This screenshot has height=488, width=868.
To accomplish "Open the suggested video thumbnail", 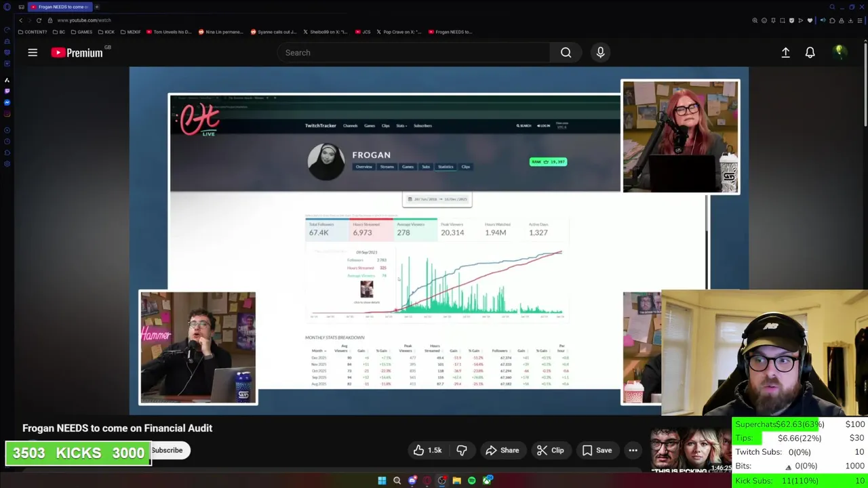I will (x=691, y=451).
